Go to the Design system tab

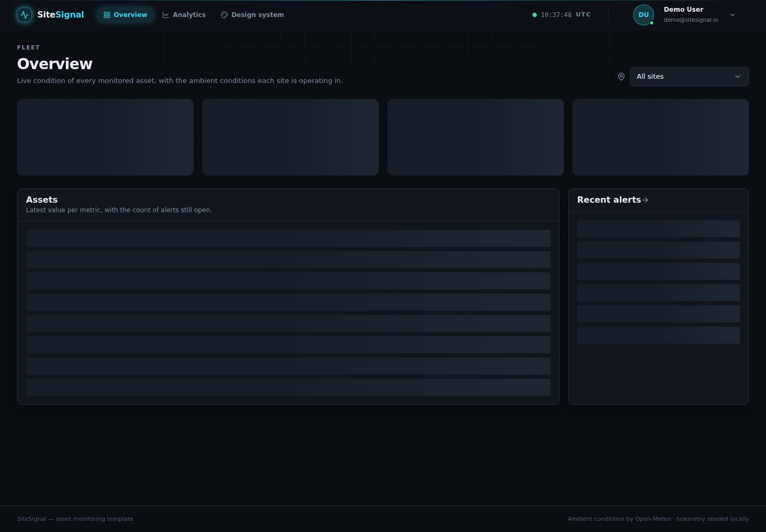tap(252, 15)
